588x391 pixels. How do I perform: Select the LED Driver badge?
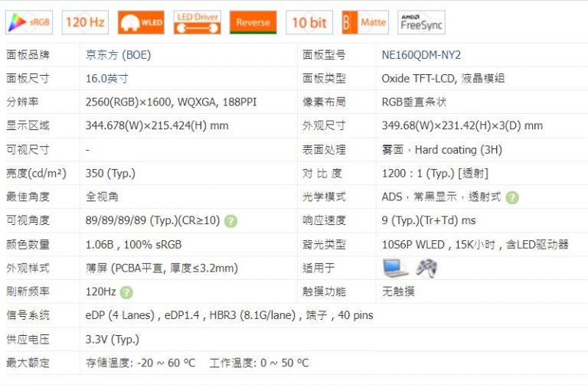point(197,22)
